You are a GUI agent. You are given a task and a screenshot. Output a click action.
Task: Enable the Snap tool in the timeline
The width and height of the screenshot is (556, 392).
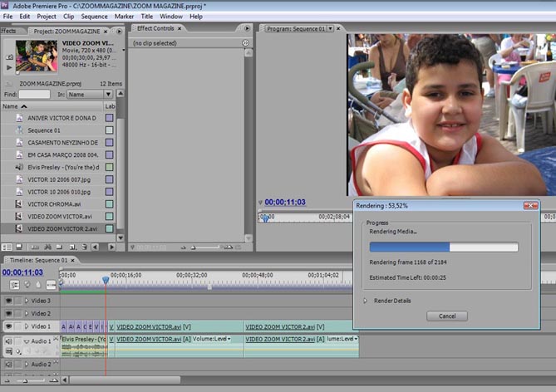pyautogui.click(x=12, y=284)
